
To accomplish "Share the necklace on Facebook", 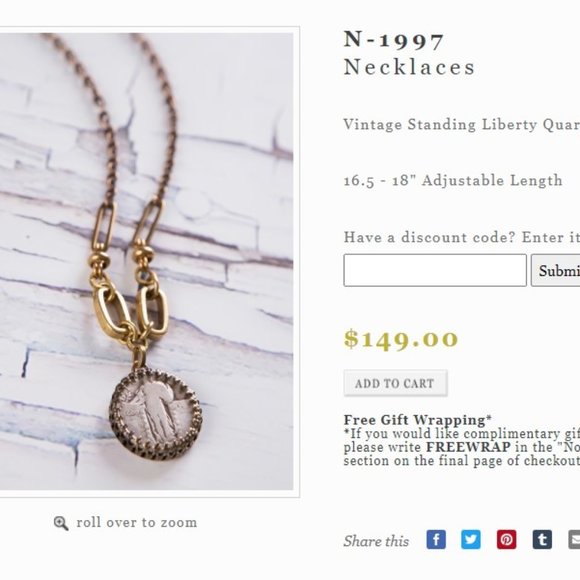I will point(436,539).
